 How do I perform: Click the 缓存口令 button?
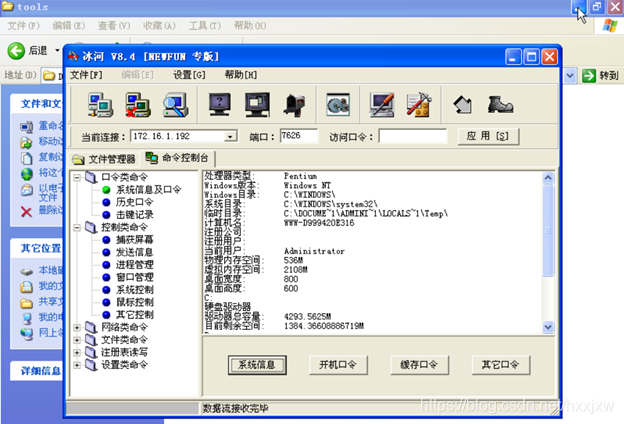[x=419, y=365]
